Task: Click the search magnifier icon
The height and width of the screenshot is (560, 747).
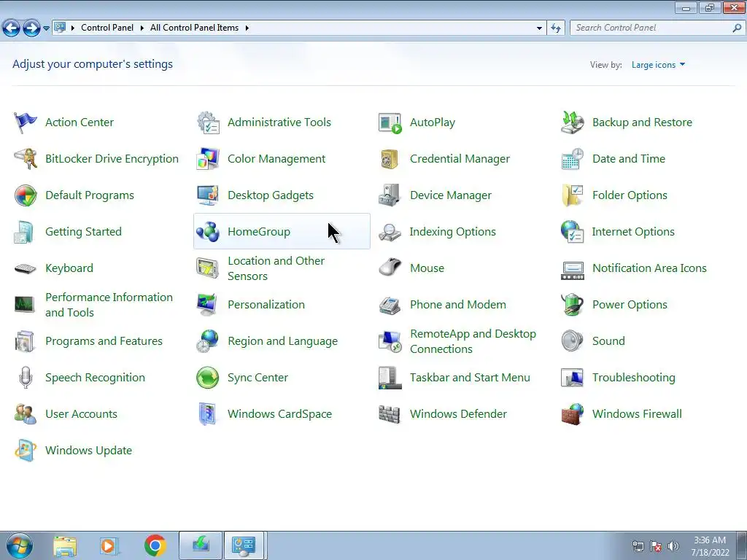Action: [x=737, y=28]
